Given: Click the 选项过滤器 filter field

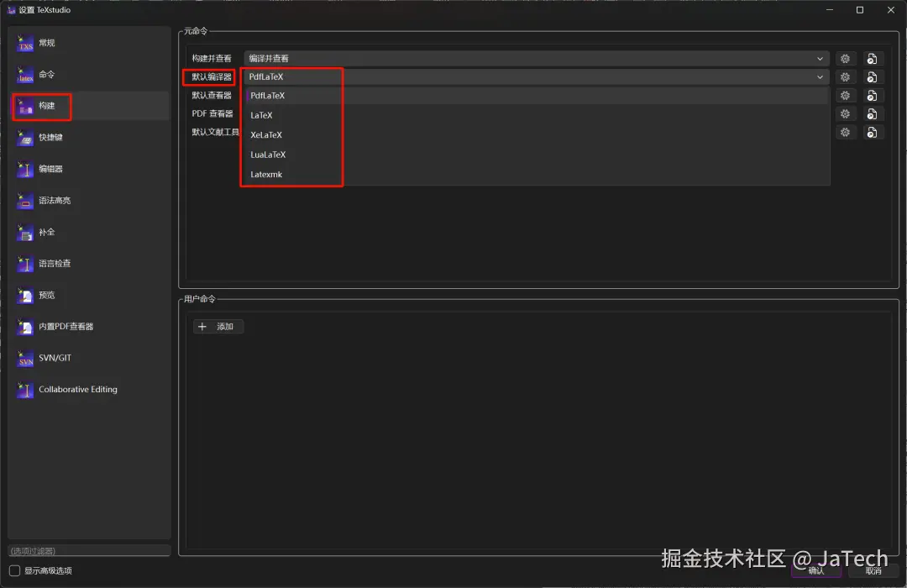Looking at the screenshot, I should (x=89, y=551).
